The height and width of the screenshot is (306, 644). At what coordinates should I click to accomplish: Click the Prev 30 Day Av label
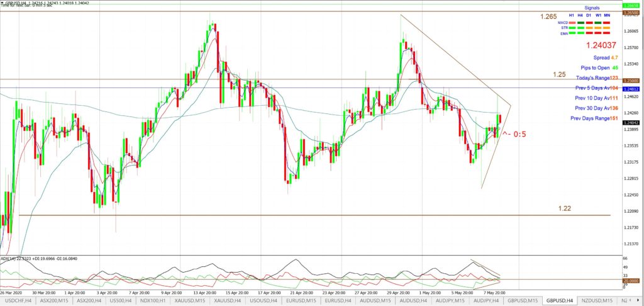(x=592, y=108)
